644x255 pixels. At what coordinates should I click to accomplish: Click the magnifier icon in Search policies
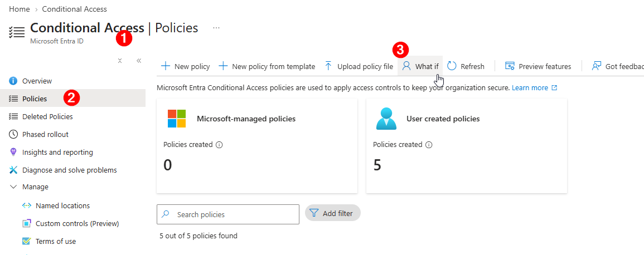166,214
